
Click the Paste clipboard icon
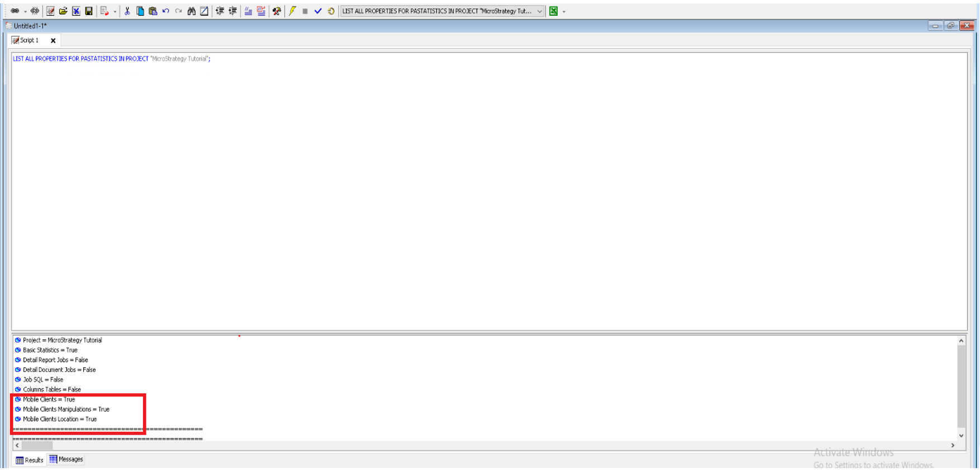[x=153, y=11]
